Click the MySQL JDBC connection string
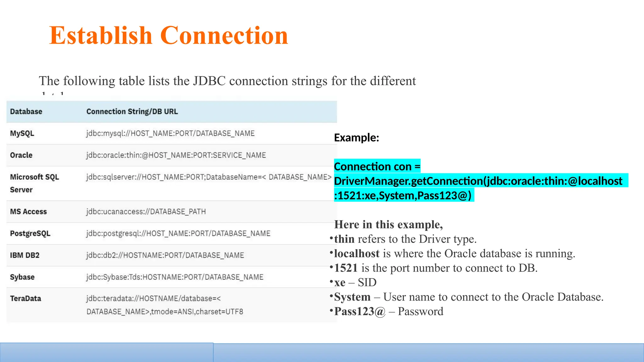This screenshot has height=362, width=644. (170, 133)
